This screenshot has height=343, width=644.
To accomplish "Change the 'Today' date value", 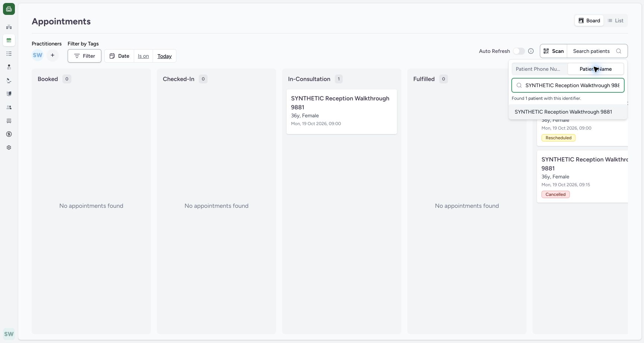I will tap(164, 56).
